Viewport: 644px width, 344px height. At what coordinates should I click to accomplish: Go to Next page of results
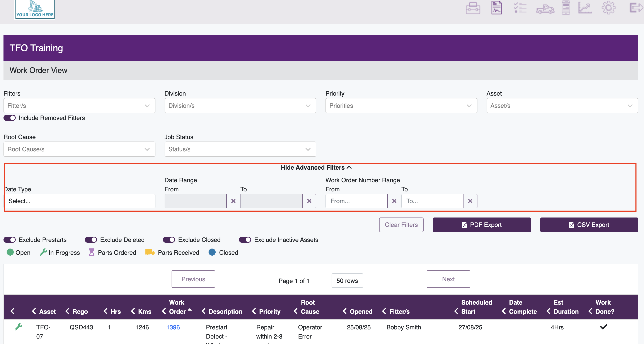[448, 279]
